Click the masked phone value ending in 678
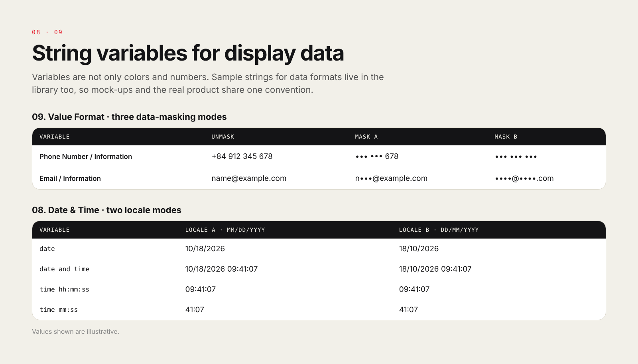 click(377, 156)
